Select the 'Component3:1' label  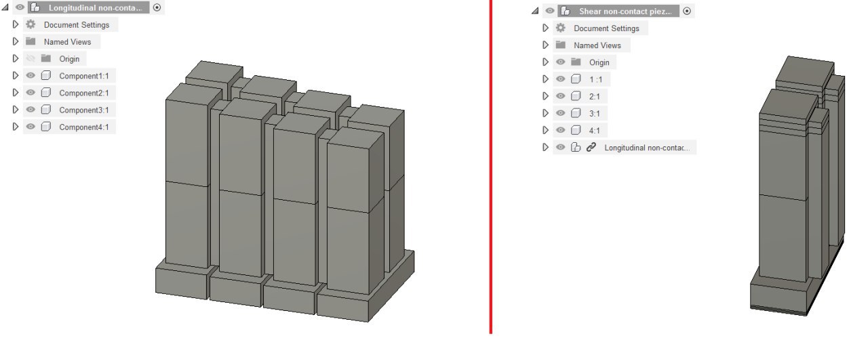[x=84, y=110]
